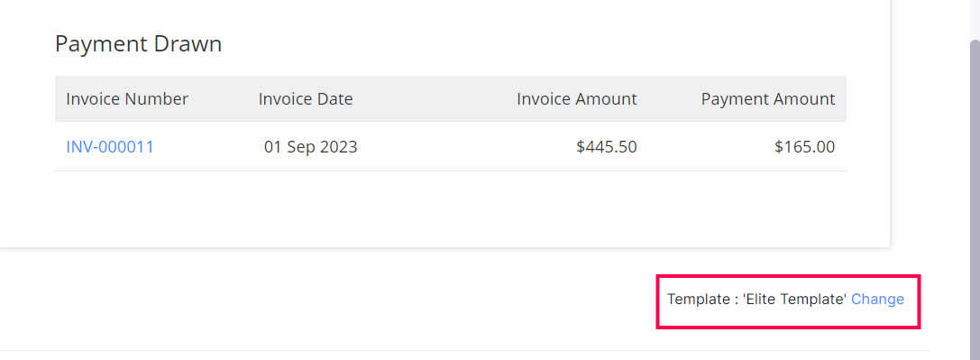Screen dimensions: 980x360
Task: Click the scrollbar track above the thumb
Action: (975, 19)
